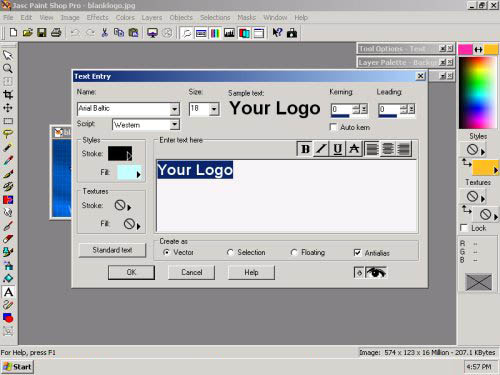Uncheck the Antialias checkbox

tap(357, 253)
